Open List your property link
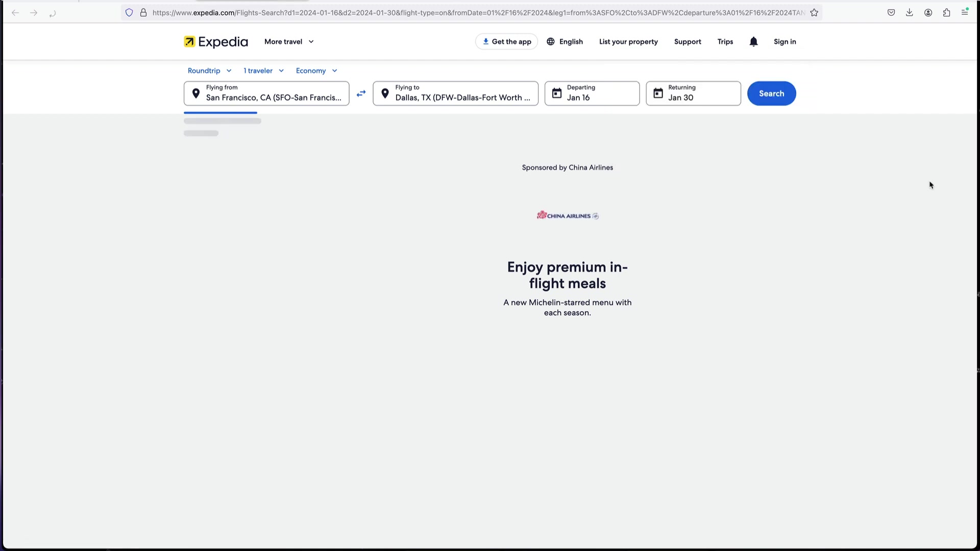 (628, 42)
